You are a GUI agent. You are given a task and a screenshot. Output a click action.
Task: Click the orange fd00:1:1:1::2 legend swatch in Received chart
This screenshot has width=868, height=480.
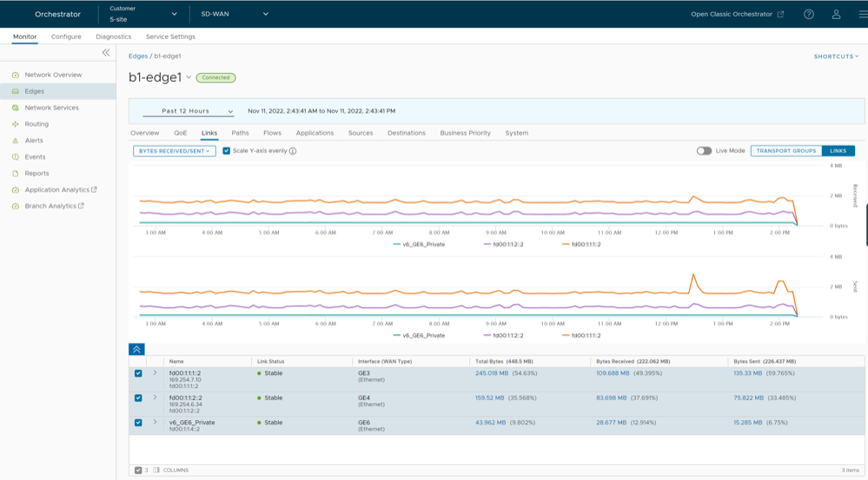(566, 245)
